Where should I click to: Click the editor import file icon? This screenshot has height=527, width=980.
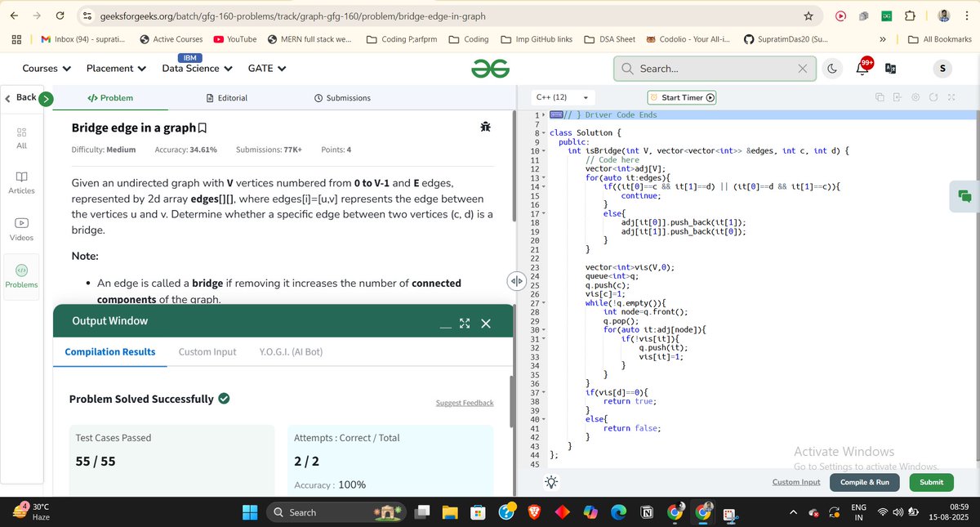pyautogui.click(x=897, y=97)
